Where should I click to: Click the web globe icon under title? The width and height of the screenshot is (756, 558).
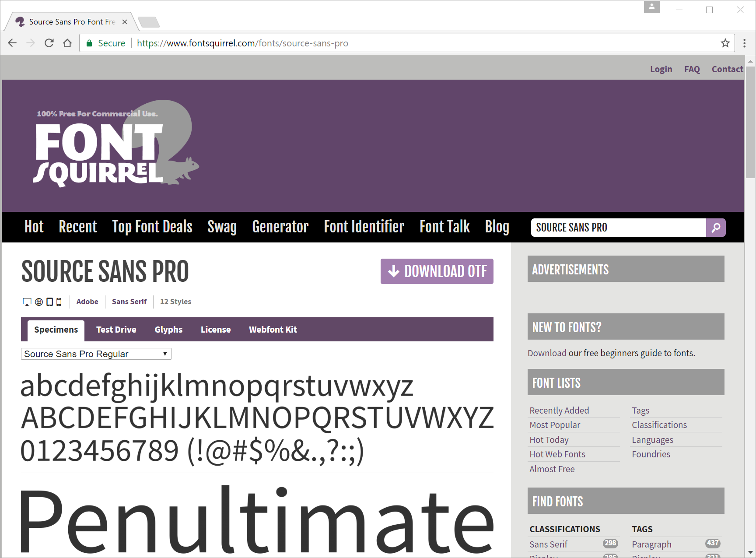tap(39, 302)
